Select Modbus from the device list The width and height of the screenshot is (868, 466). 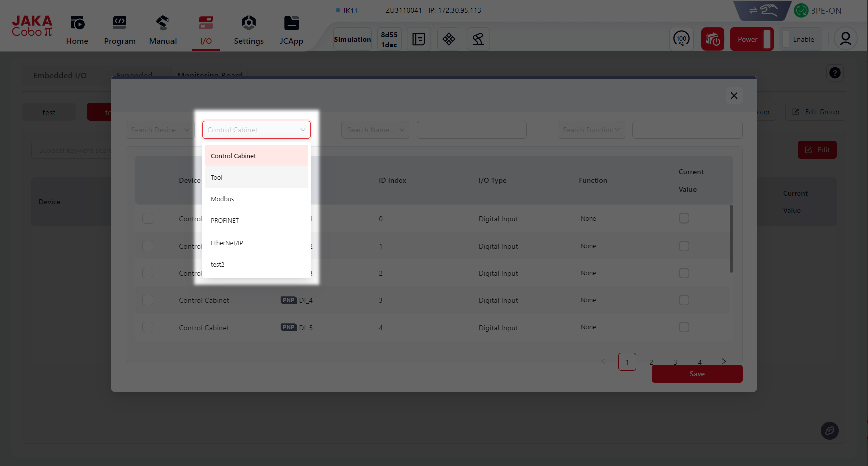coord(222,199)
